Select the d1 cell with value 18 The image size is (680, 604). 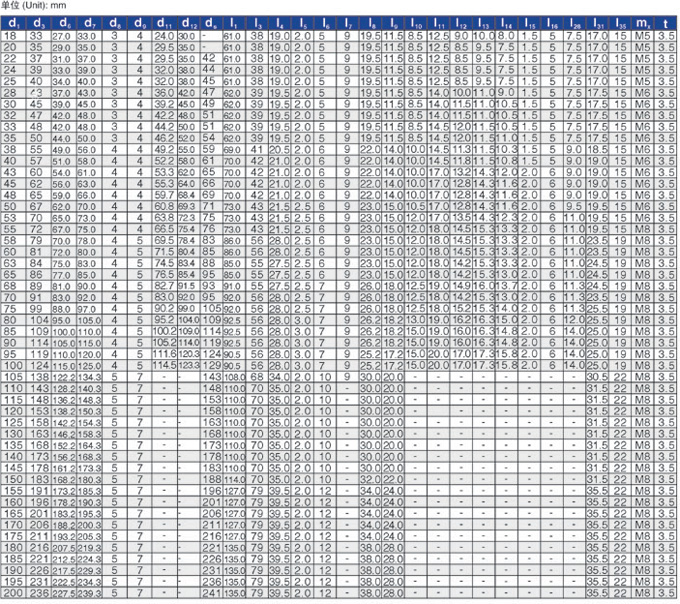point(11,35)
